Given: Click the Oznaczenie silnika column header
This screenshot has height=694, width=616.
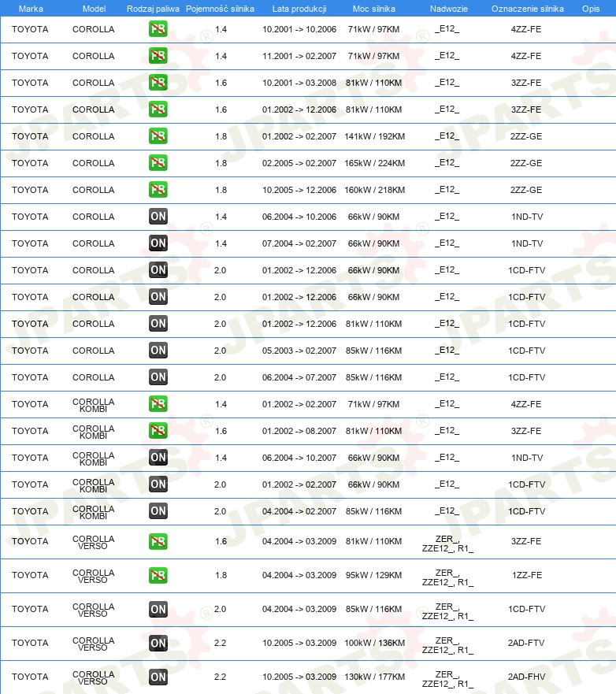Looking at the screenshot, I should tap(528, 9).
